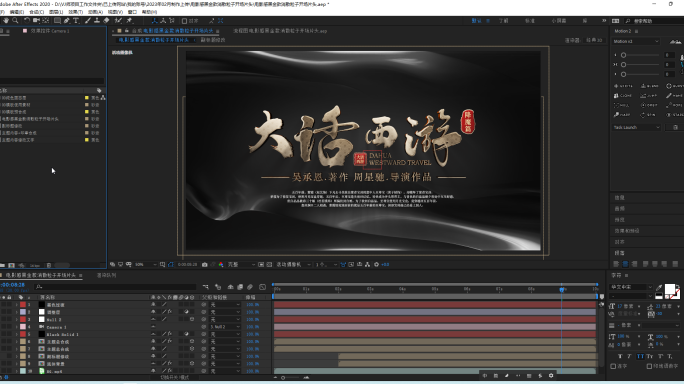684x384 pixels.
Task: Click the composition mini-flowchart icon in timeline
Action: pyautogui.click(x=205, y=287)
